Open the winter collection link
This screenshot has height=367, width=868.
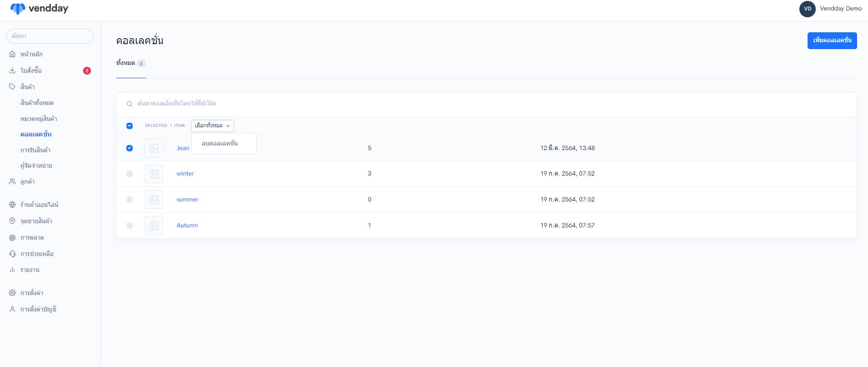click(x=185, y=174)
